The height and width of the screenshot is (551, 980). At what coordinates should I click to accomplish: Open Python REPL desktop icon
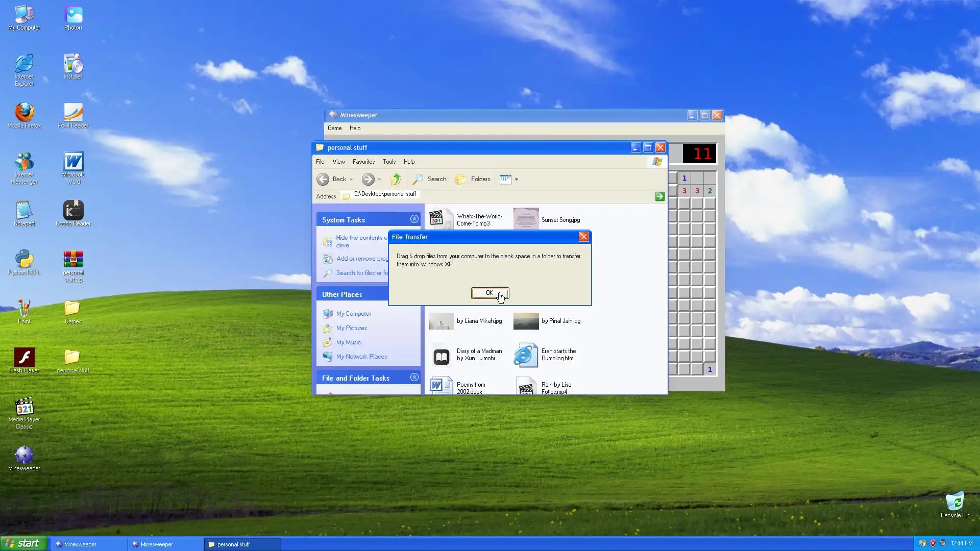point(24,260)
